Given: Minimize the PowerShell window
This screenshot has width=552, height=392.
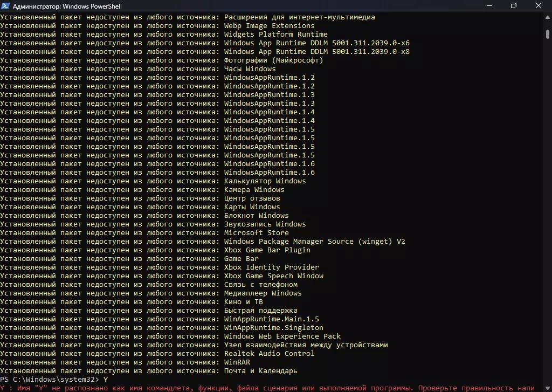Looking at the screenshot, I should coord(489,6).
